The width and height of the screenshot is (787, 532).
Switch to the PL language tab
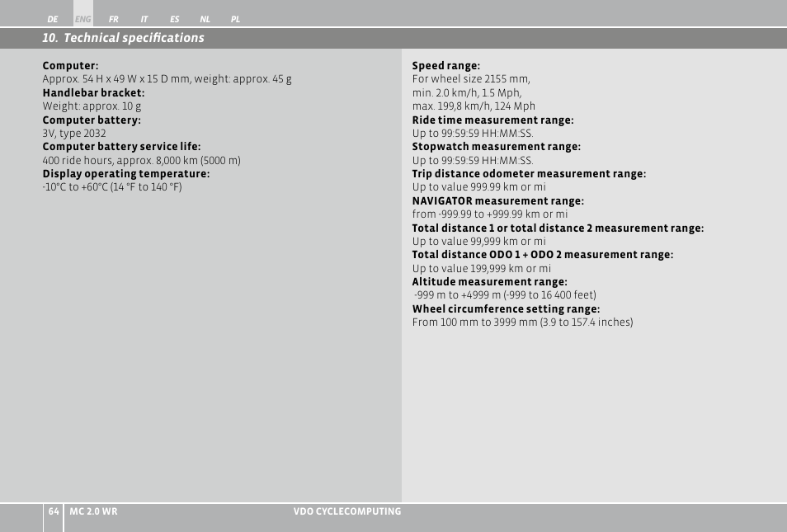point(235,19)
